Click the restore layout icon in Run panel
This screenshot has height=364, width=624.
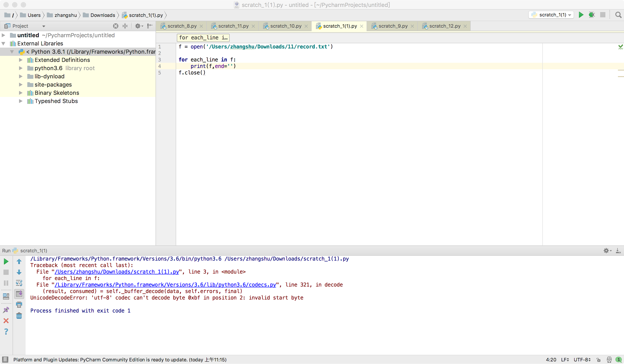(6, 296)
